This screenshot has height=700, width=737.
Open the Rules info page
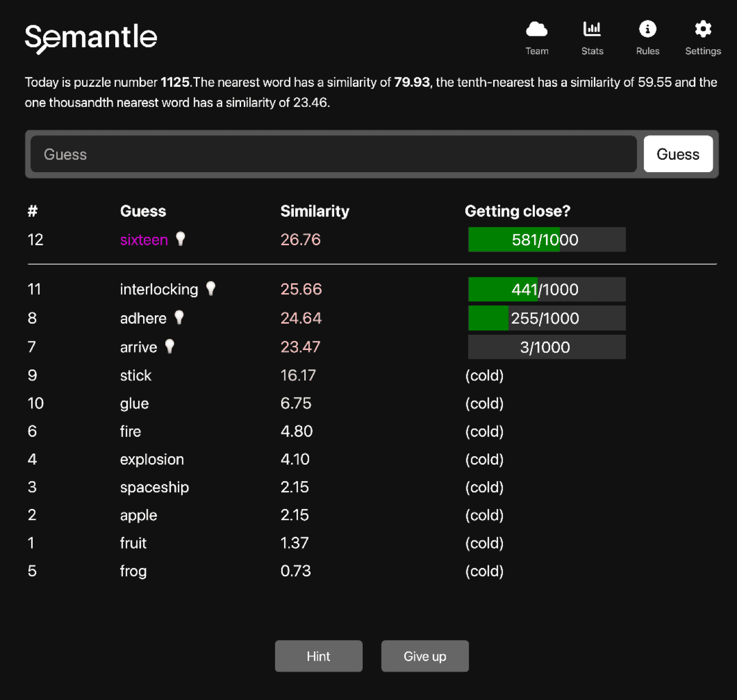click(x=647, y=37)
